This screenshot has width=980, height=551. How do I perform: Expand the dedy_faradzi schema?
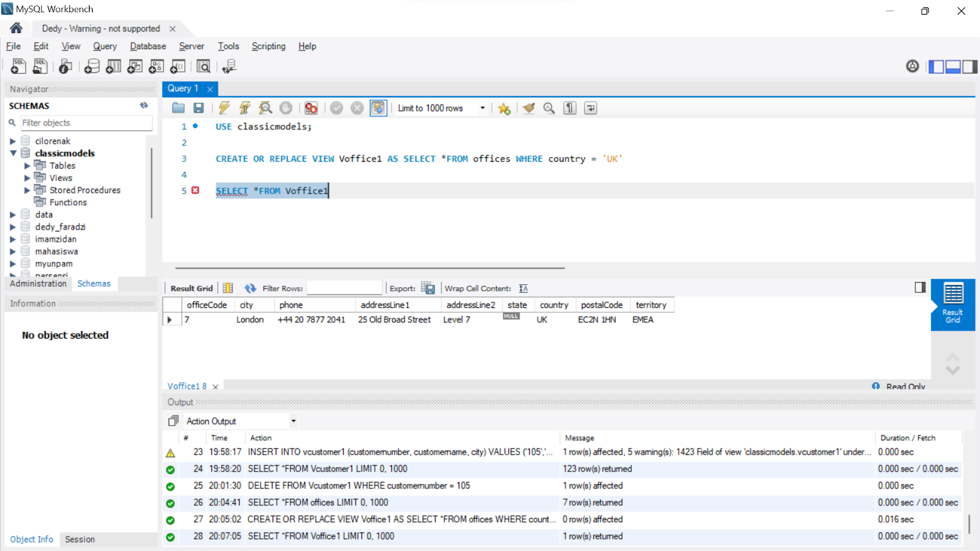(x=13, y=227)
